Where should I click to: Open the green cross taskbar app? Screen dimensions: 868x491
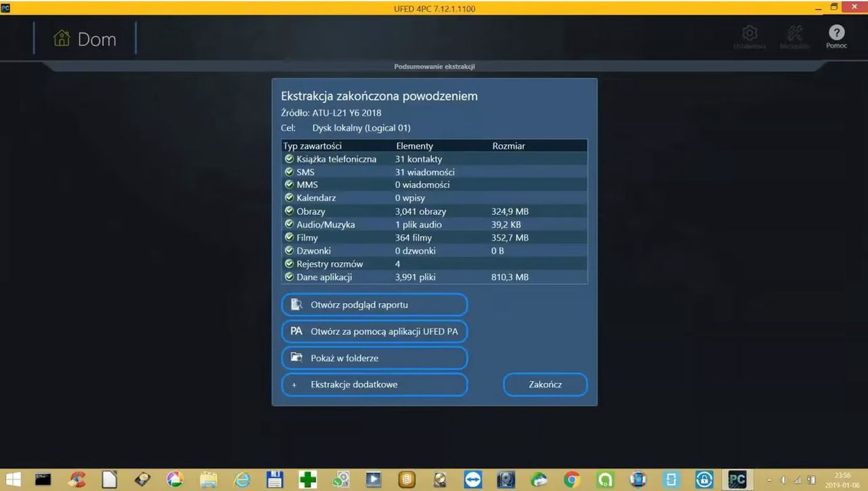click(x=307, y=479)
